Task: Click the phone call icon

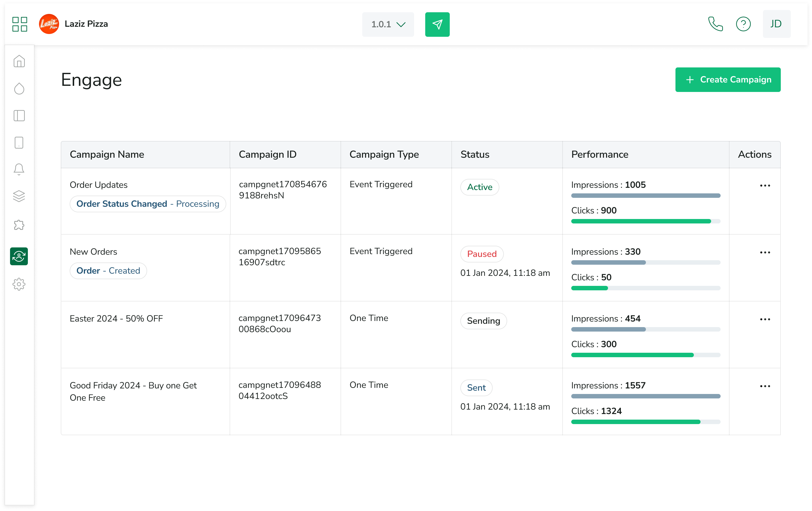Action: (715, 24)
